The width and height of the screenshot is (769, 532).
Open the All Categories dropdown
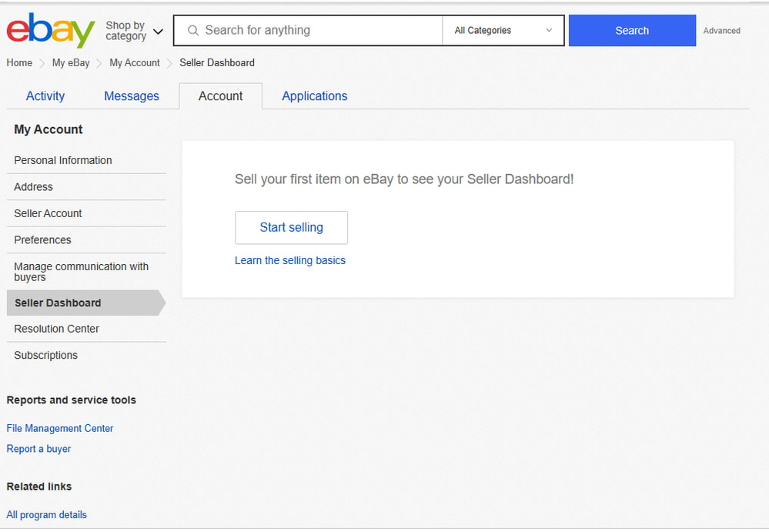coord(503,30)
